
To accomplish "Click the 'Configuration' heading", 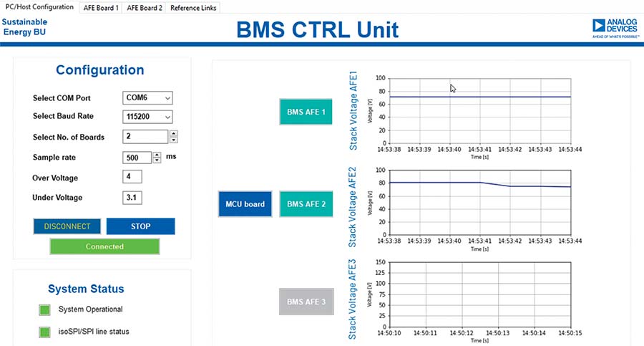I will pos(99,70).
